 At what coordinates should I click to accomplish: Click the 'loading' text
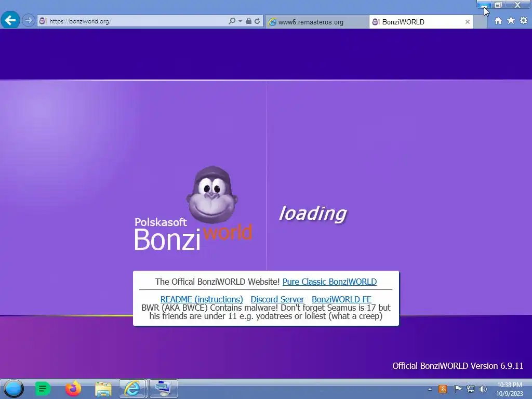point(312,214)
